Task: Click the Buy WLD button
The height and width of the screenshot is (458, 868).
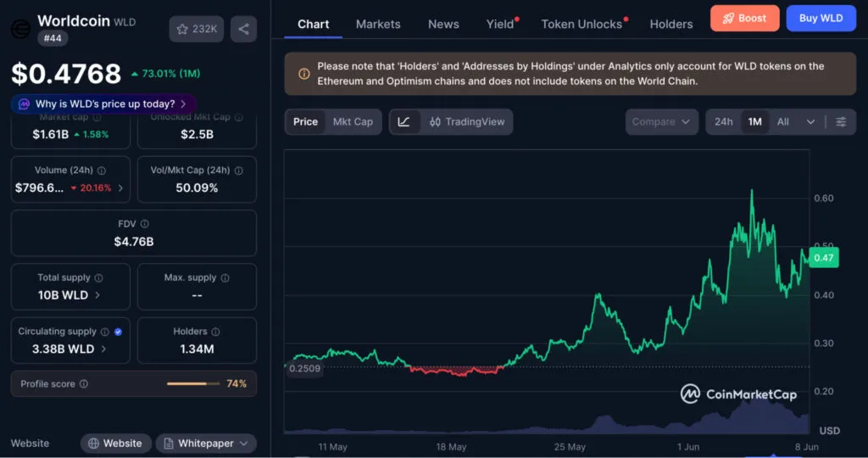Action: (x=821, y=19)
